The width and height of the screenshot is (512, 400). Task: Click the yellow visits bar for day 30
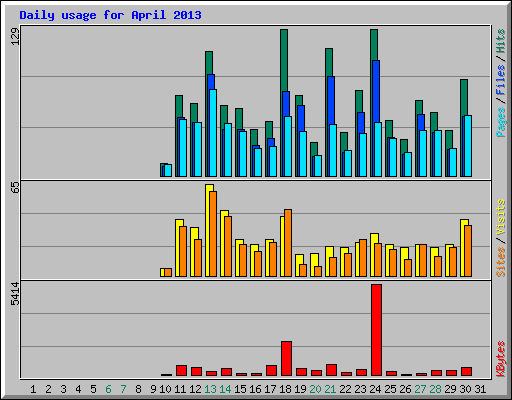click(463, 248)
